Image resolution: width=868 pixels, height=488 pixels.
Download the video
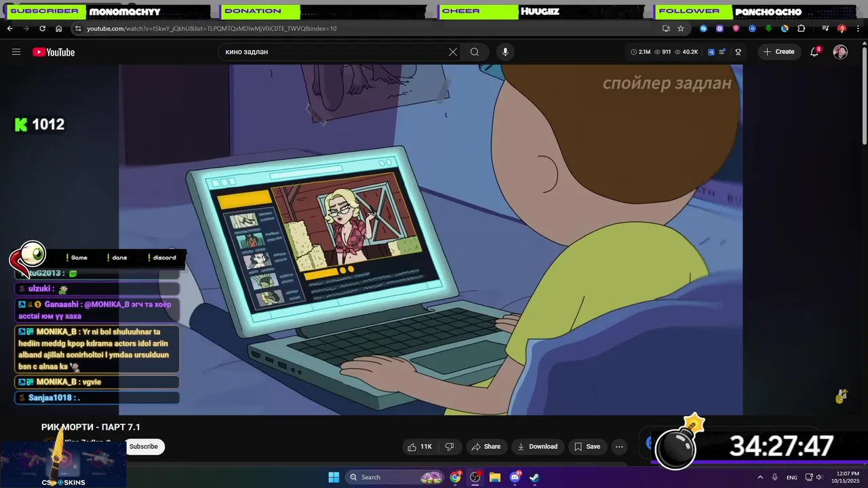tap(537, 447)
